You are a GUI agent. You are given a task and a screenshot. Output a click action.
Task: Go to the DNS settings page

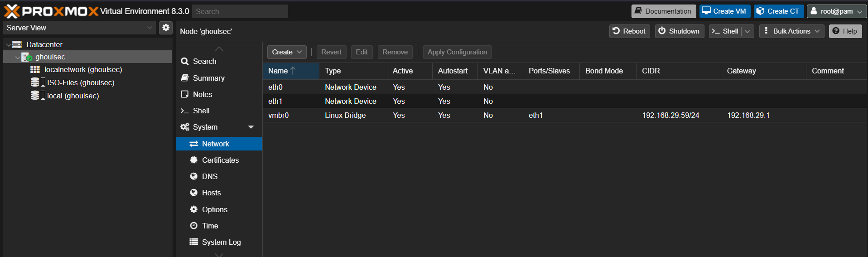(x=209, y=176)
